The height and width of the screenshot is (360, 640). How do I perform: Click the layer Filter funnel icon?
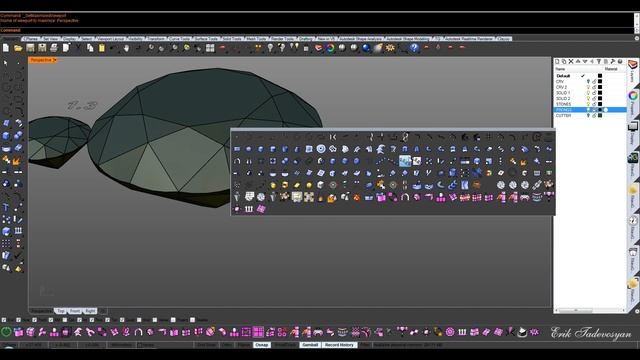pyautogui.click(x=599, y=61)
